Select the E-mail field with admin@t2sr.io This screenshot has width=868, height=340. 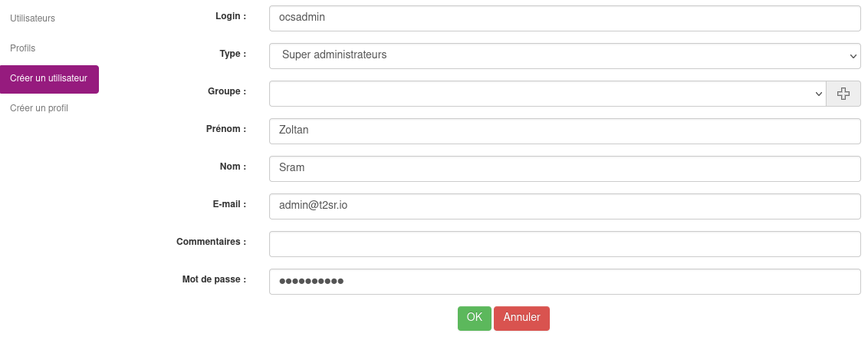564,206
